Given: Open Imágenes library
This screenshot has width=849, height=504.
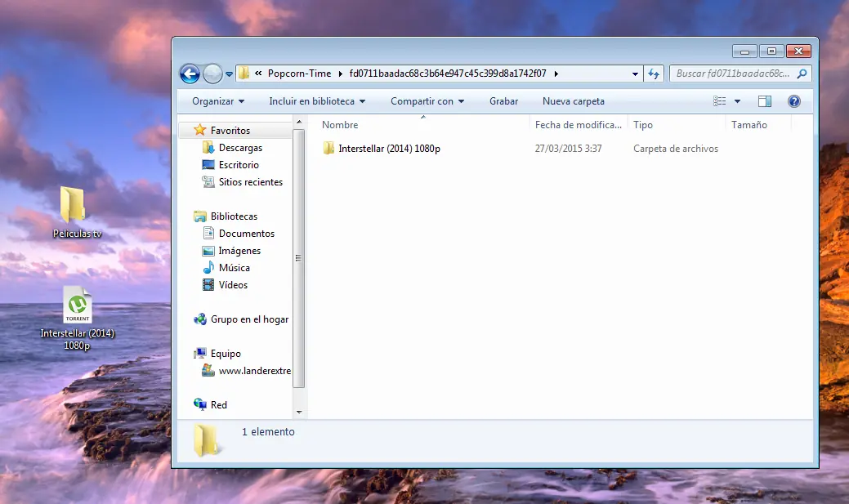Looking at the screenshot, I should [x=239, y=251].
